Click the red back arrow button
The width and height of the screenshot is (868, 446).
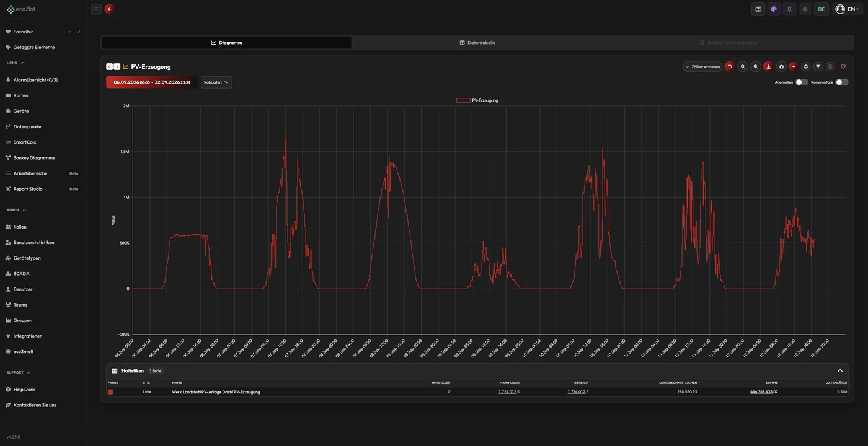110,9
